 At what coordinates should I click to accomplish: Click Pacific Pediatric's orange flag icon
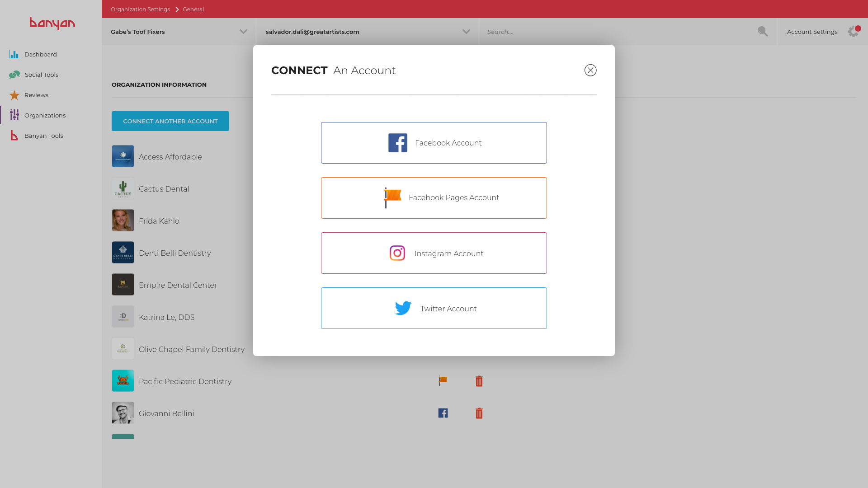[x=443, y=381]
